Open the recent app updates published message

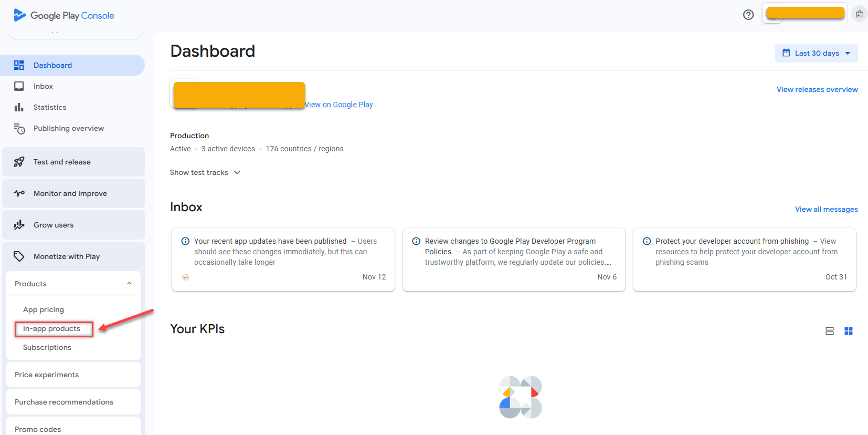(x=283, y=260)
